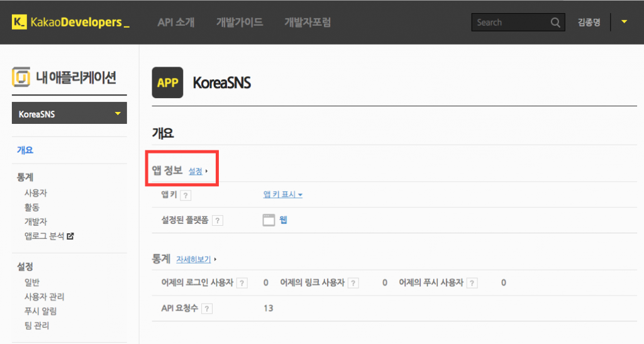Click the 내 애플리케이션 icon
Image resolution: width=644 pixels, height=344 pixels.
point(21,77)
